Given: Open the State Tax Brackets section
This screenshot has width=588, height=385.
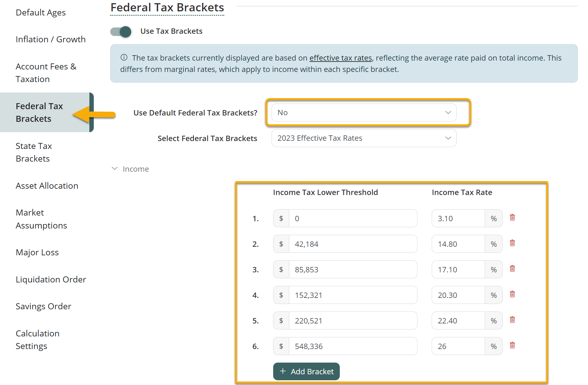Looking at the screenshot, I should point(34,152).
